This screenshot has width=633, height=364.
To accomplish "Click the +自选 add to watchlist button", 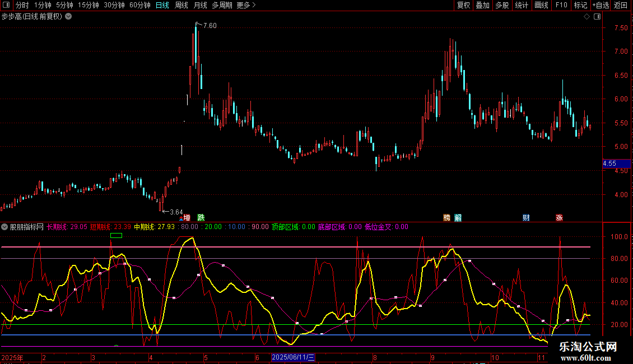I will tap(600, 5).
